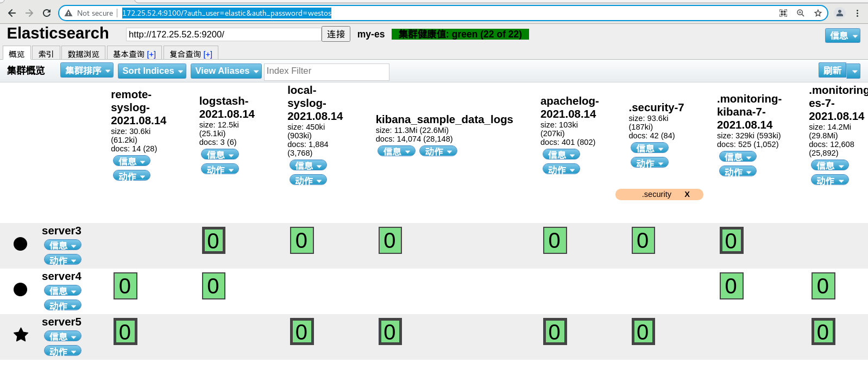Click the Not secure warning icon
868x370 pixels.
tap(68, 13)
